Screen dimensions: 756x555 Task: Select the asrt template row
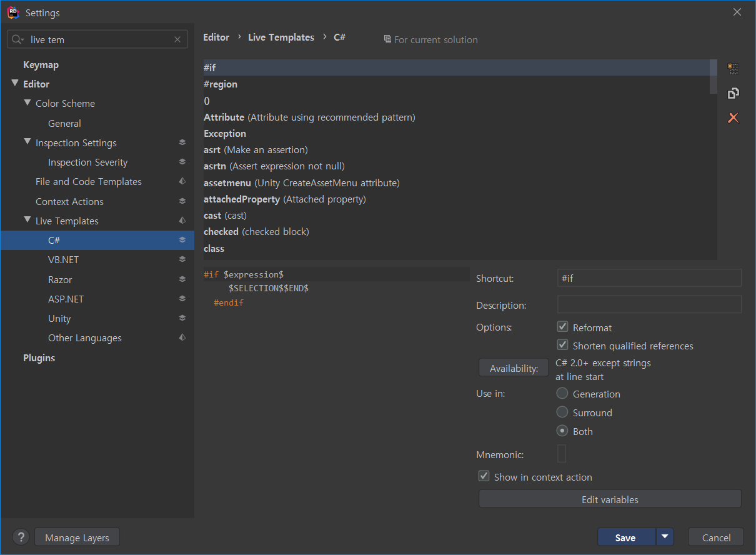click(x=457, y=149)
